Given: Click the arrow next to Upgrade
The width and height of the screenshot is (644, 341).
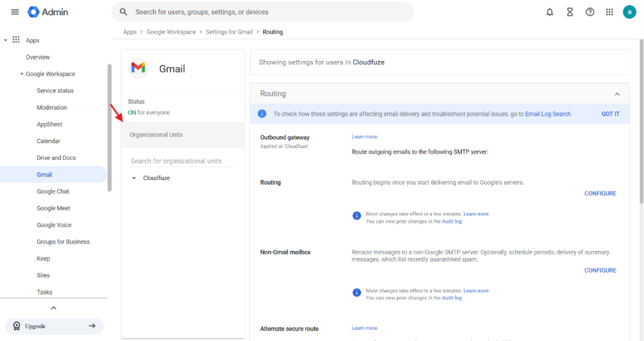Looking at the screenshot, I should (x=92, y=326).
